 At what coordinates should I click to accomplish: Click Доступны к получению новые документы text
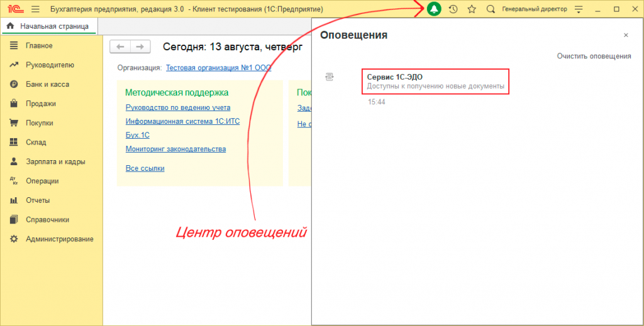[435, 86]
